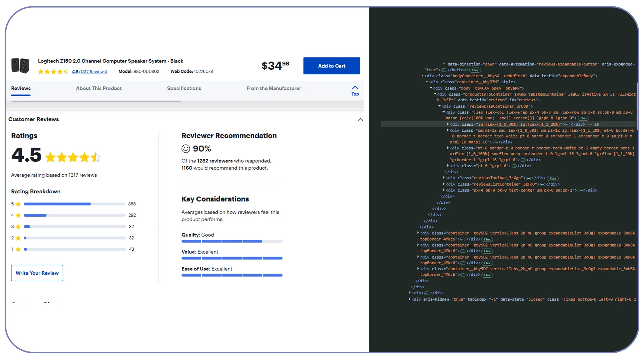Click header star rating beside 4.5 link
The height and width of the screenshot is (359, 644).
(x=54, y=72)
